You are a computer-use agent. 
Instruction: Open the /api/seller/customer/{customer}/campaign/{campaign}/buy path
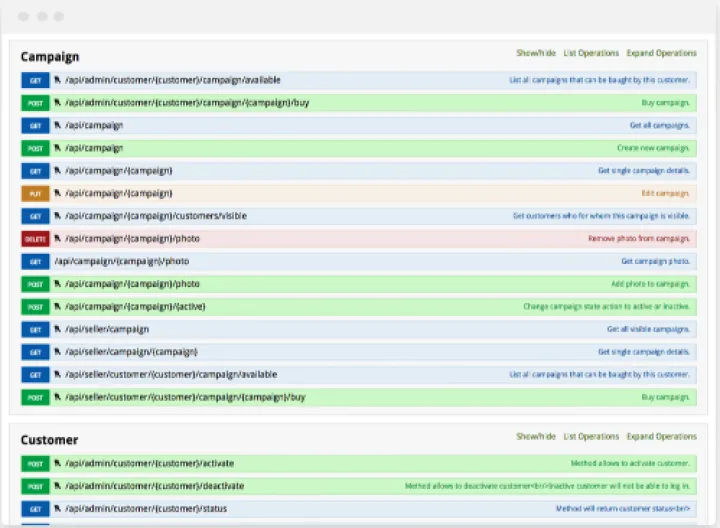pos(185,397)
